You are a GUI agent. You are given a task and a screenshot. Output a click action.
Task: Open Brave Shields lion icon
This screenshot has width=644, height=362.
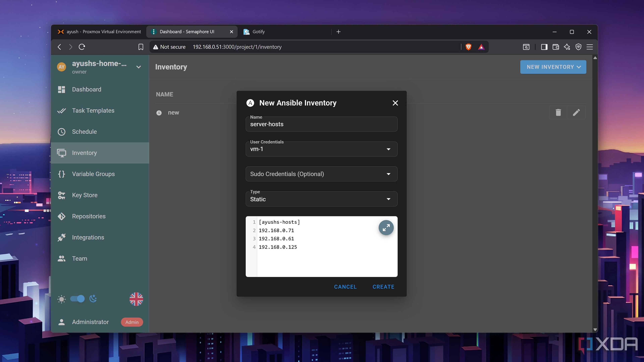(469, 47)
